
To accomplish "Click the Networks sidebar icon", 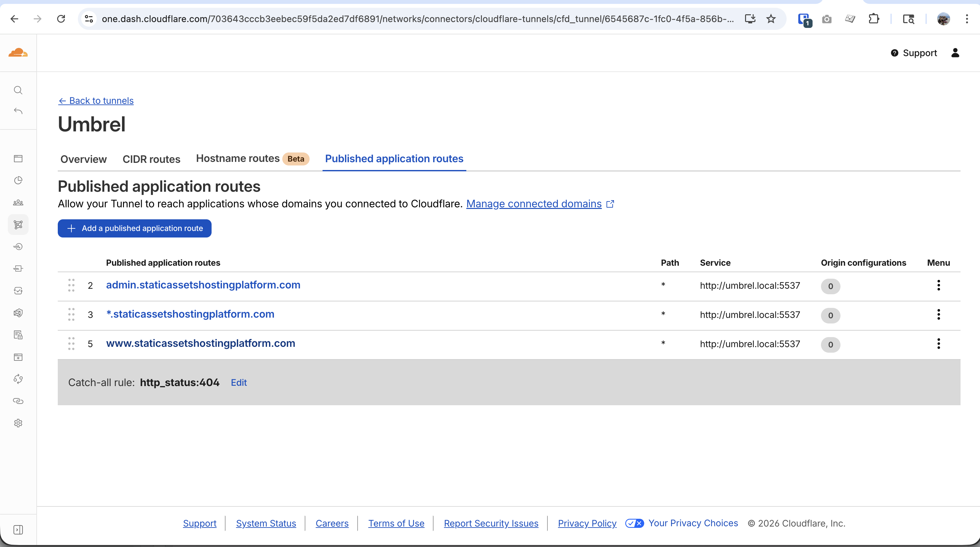I will click(x=18, y=225).
